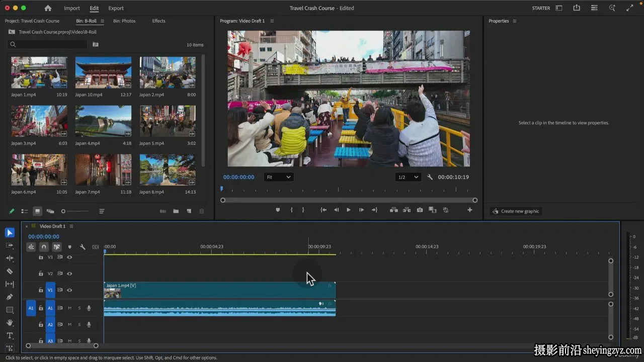
Task: Select the Ripple Edit tool
Action: pyautogui.click(x=10, y=258)
